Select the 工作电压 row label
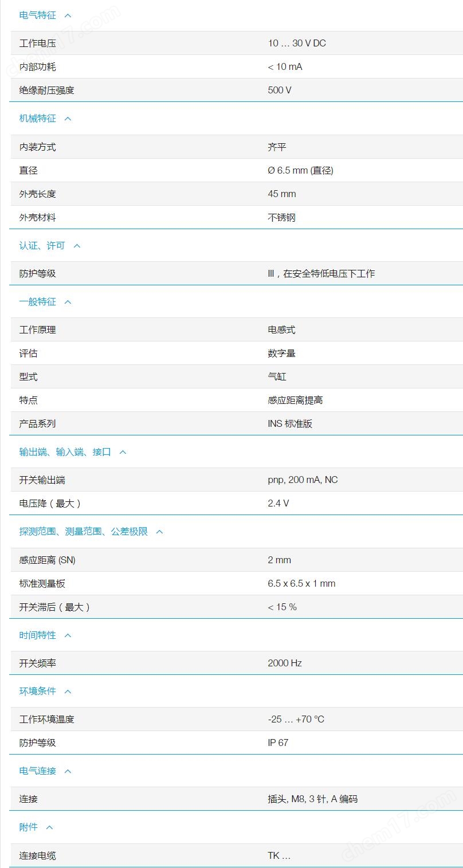 point(38,44)
